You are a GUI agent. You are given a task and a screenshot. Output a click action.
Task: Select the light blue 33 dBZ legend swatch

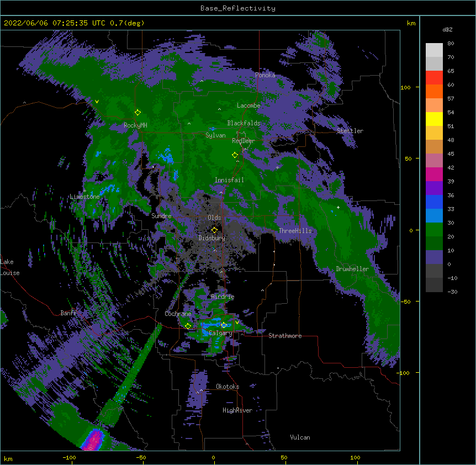click(x=434, y=215)
